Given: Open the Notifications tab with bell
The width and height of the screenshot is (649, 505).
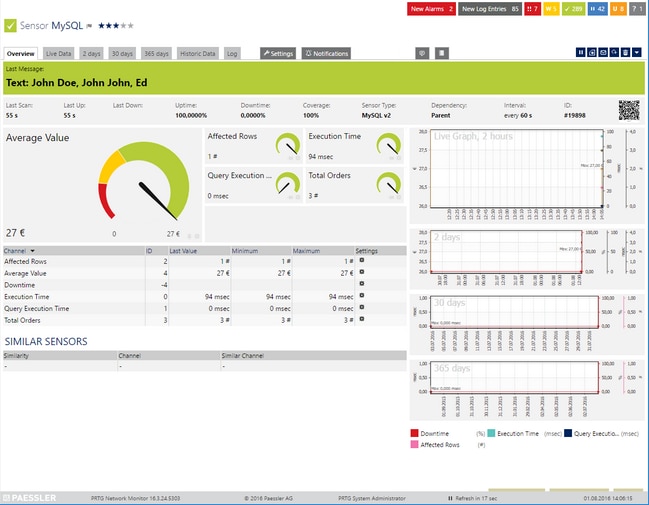Looking at the screenshot, I should 326,53.
